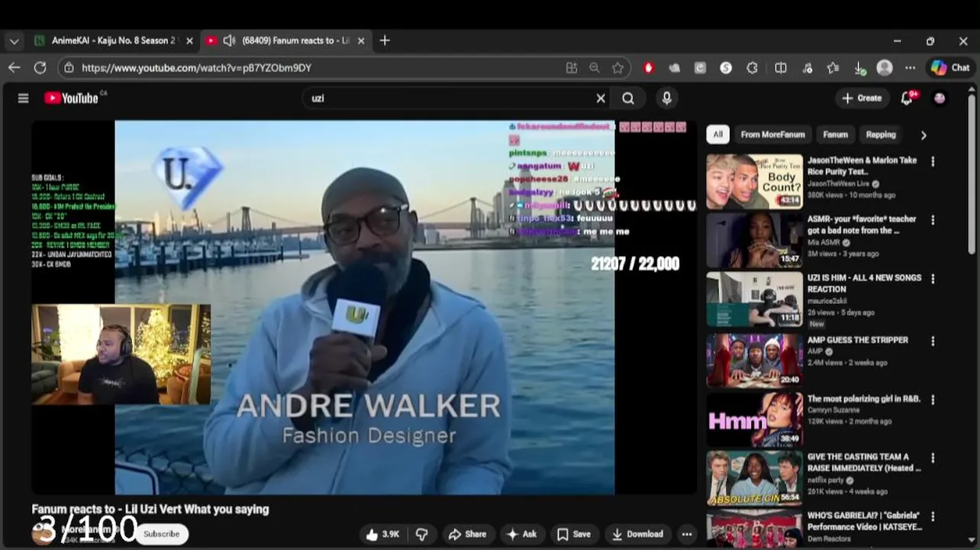Clear the 'uzi' search text

point(601,98)
